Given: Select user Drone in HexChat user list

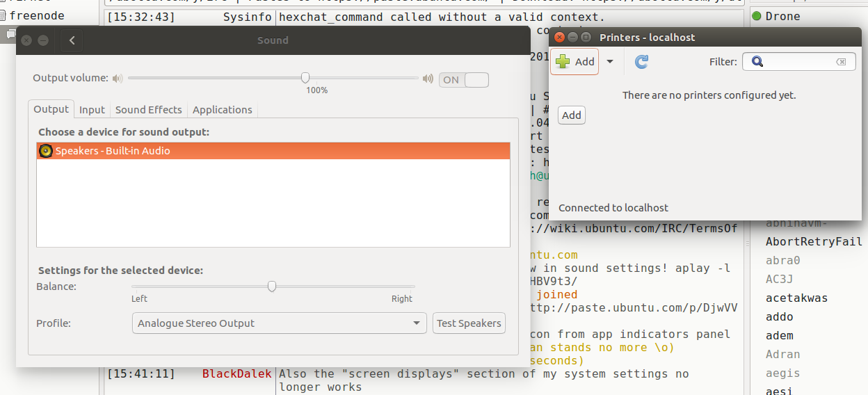Looking at the screenshot, I should (782, 16).
